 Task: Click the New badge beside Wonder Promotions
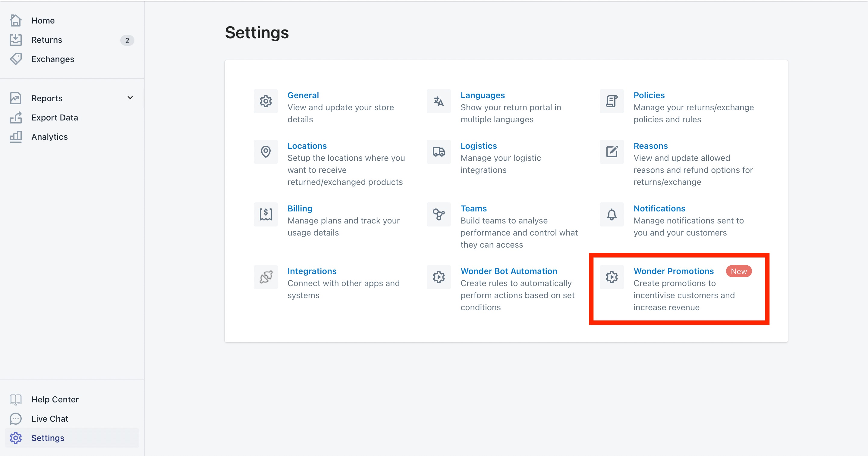[x=738, y=271]
